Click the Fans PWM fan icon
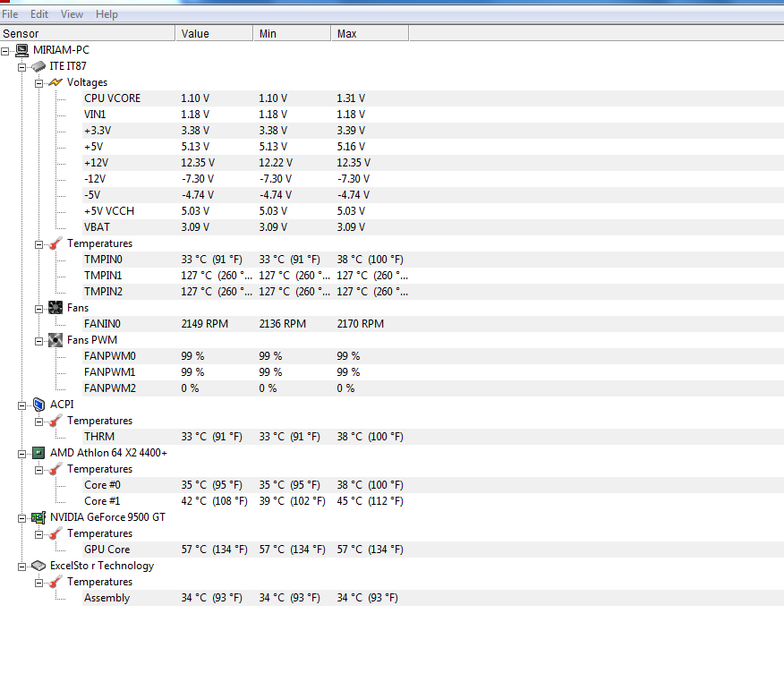Viewport: 784px width, 699px height. coord(55,340)
